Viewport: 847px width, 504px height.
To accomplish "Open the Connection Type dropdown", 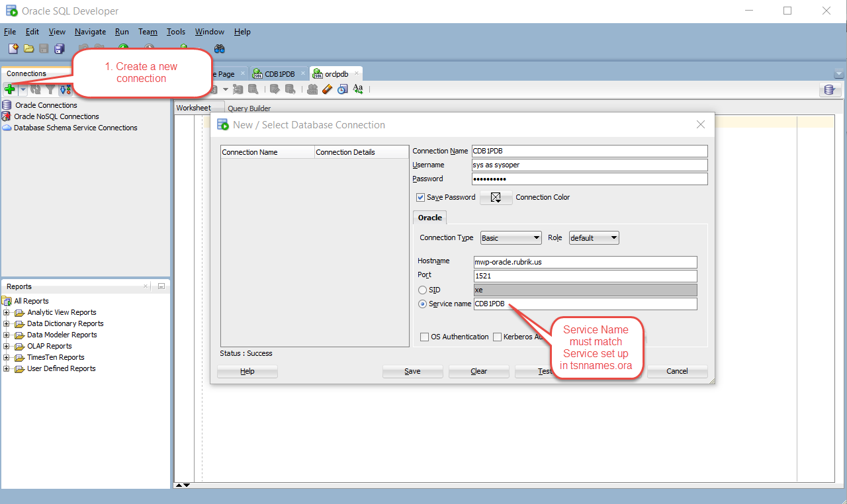I will click(511, 237).
